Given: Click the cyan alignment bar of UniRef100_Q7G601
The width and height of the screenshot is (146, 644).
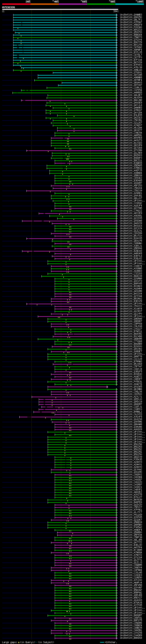Looking at the screenshot, I should coord(85,72).
